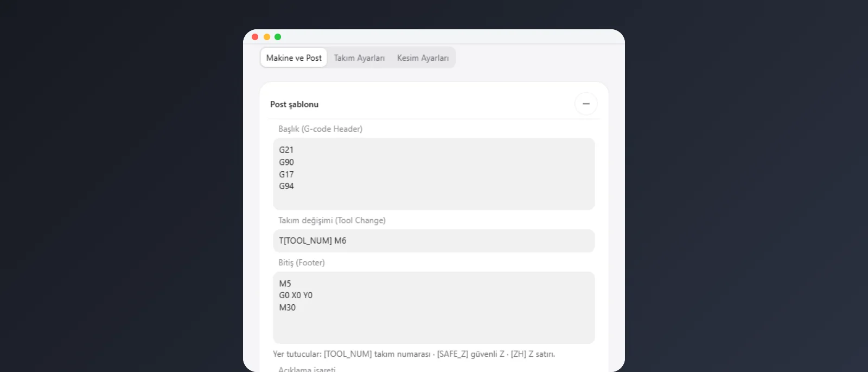The height and width of the screenshot is (372, 868).
Task: Click the yellow minimize window button
Action: 266,37
